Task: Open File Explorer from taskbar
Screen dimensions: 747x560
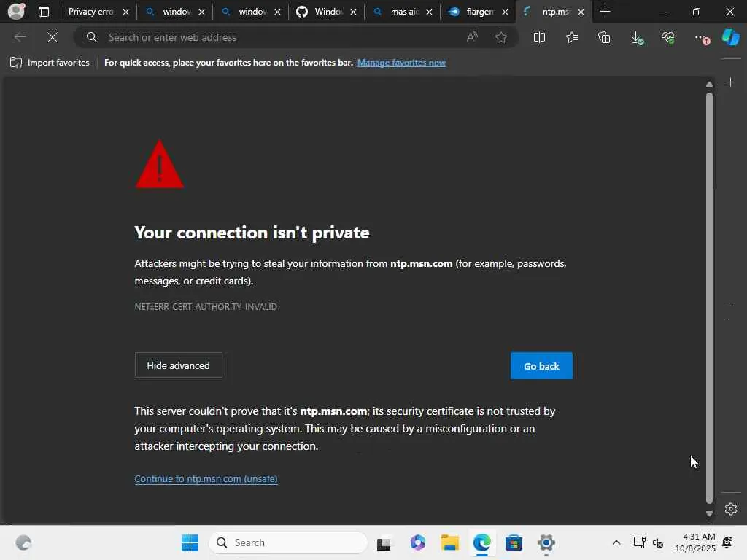Action: pos(449,542)
